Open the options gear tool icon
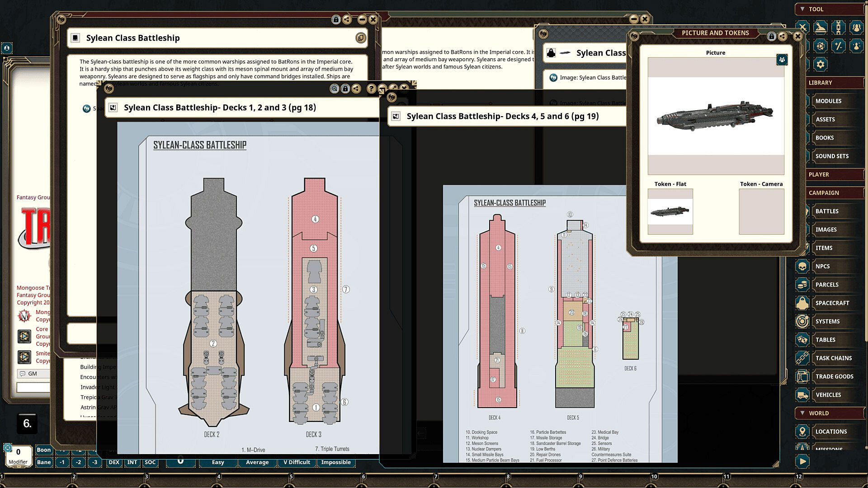This screenshot has height=488, width=868. pyautogui.click(x=821, y=64)
